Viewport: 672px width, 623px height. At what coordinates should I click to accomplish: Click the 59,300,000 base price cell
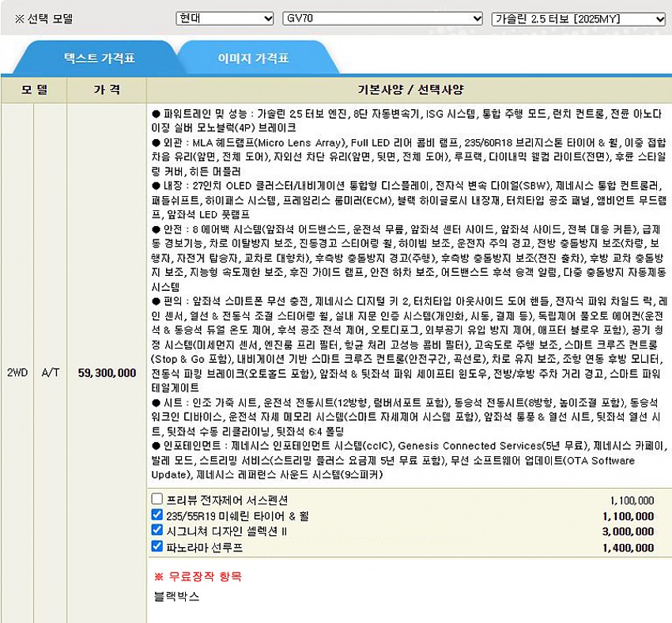[107, 372]
